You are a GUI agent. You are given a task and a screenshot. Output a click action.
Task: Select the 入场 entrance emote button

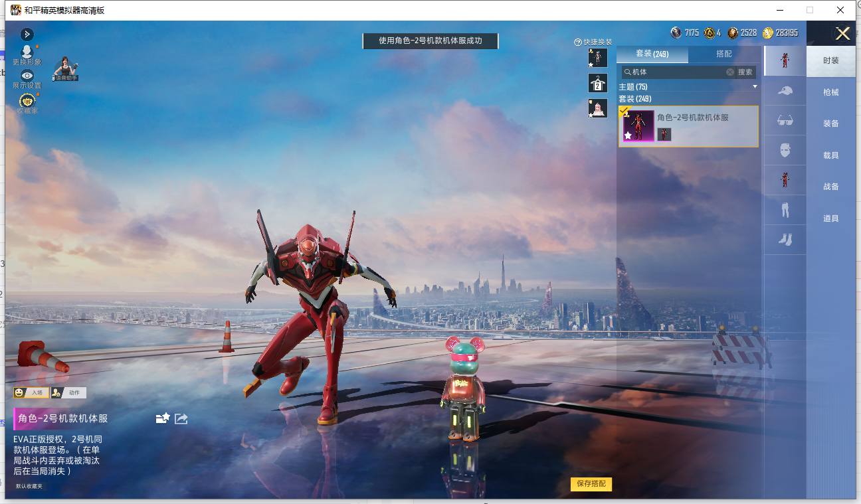(31, 392)
